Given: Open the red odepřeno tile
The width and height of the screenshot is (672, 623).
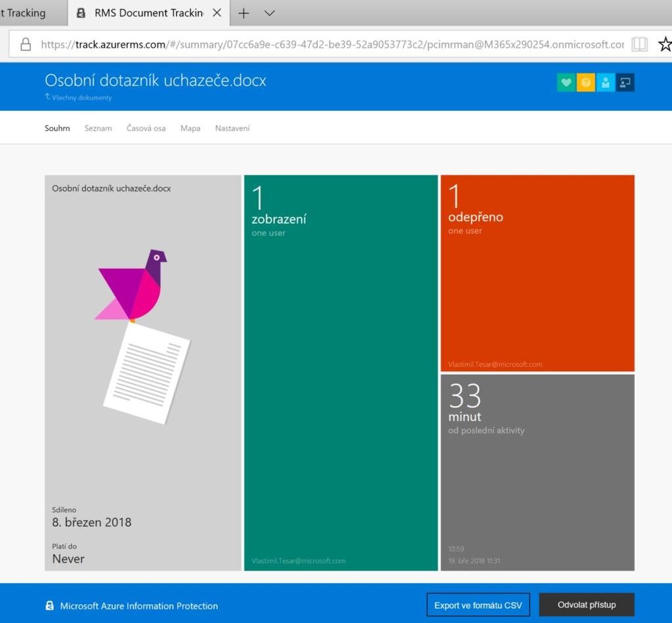Looking at the screenshot, I should click(537, 273).
